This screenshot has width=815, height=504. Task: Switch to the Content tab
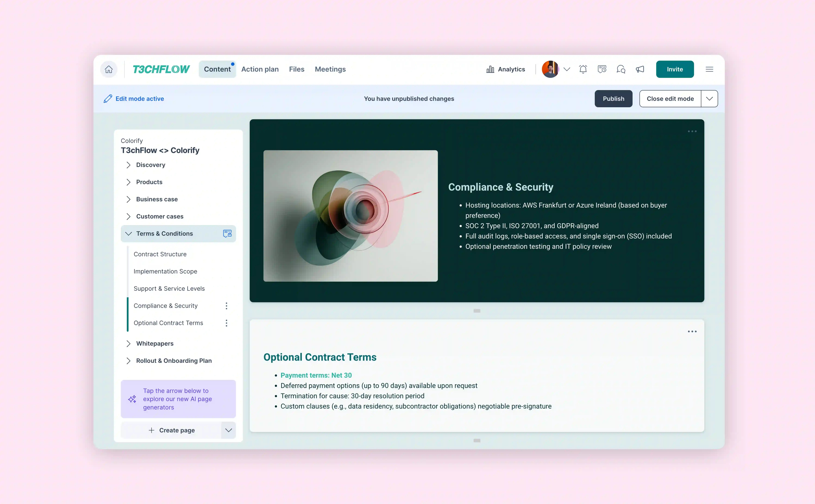pyautogui.click(x=217, y=69)
